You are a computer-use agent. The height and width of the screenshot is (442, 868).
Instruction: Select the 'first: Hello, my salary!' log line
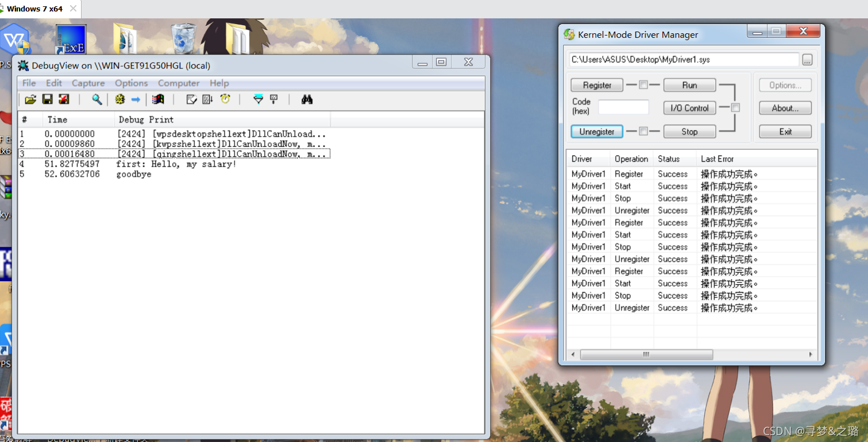176,164
